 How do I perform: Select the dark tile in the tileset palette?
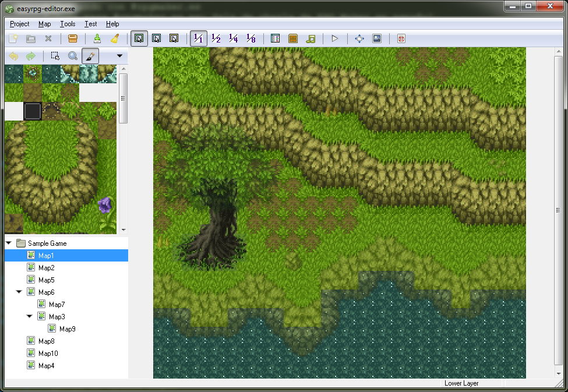(33, 111)
